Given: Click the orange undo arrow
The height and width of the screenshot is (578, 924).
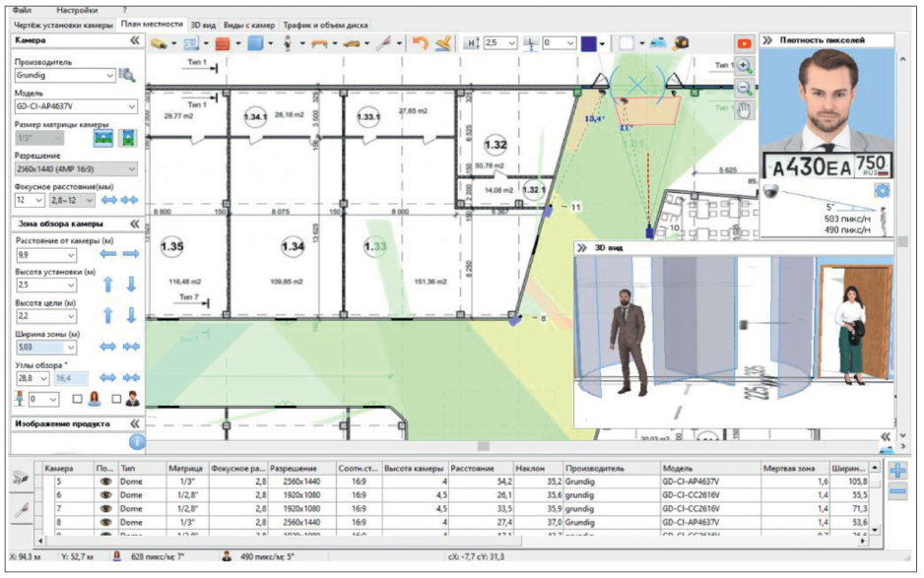Looking at the screenshot, I should coord(420,43).
